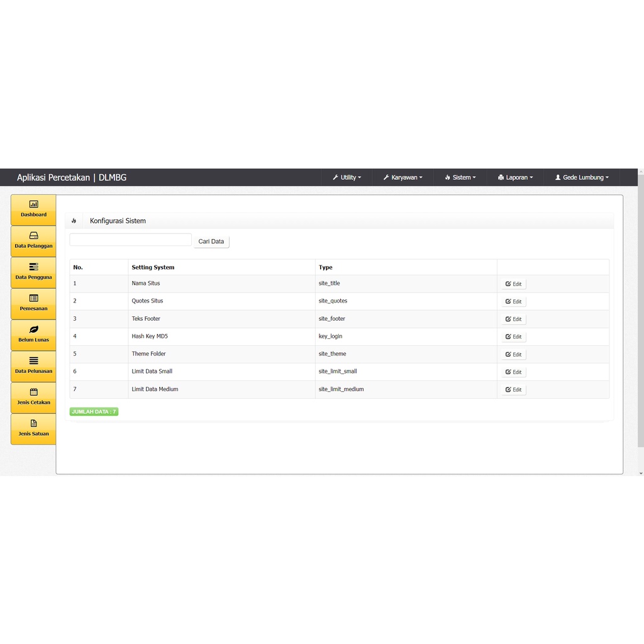This screenshot has height=644, width=644.
Task: Focus the search input field
Action: click(131, 240)
